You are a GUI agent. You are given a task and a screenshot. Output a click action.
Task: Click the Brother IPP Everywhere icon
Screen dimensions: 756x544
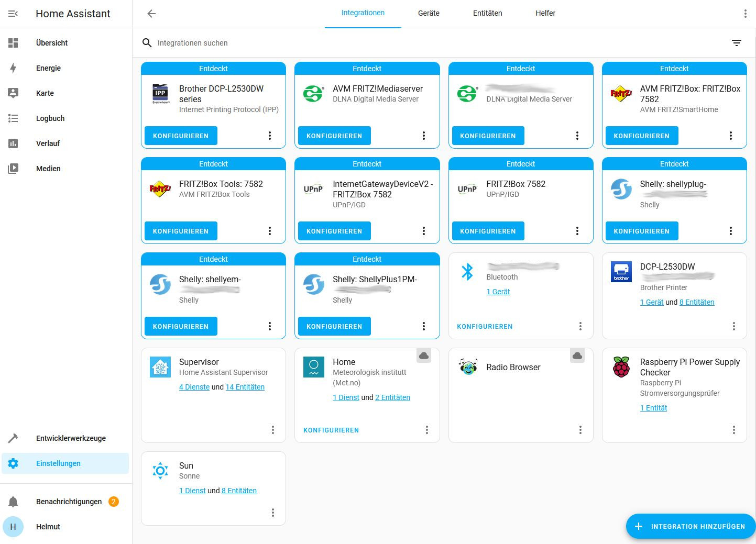[160, 94]
